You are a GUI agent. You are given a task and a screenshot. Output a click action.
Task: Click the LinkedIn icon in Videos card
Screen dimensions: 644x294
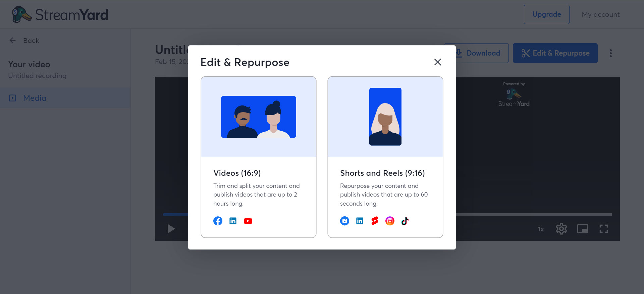(x=233, y=221)
